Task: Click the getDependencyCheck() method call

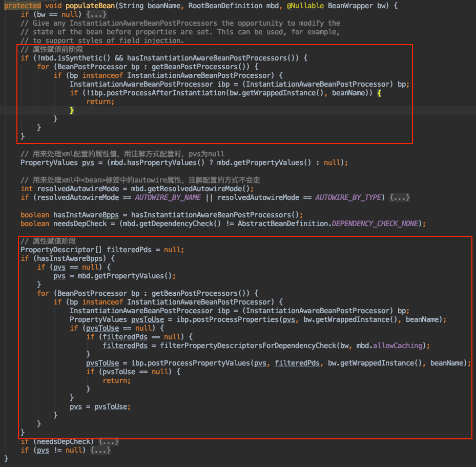Action: pos(168,224)
